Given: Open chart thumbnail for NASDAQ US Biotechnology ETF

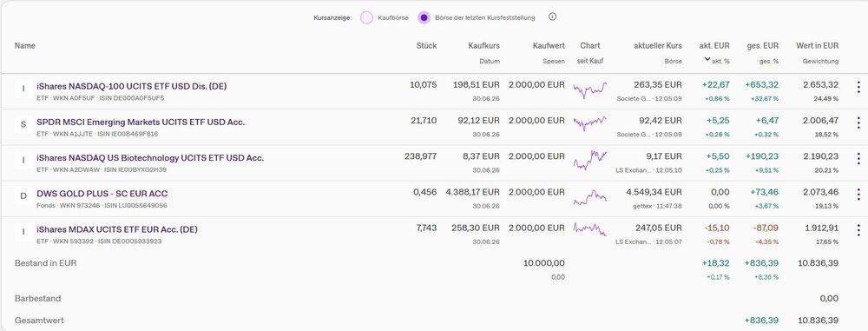Looking at the screenshot, I should (590, 160).
